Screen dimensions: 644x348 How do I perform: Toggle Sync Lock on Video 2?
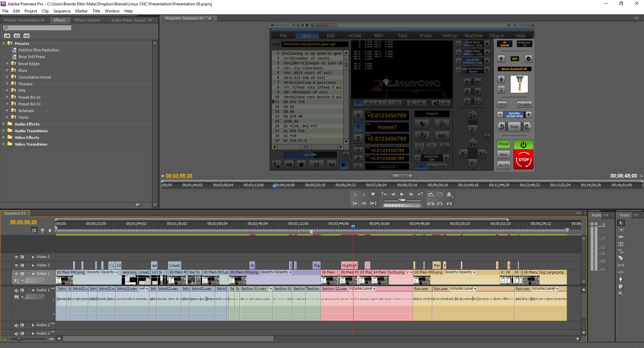[22, 265]
